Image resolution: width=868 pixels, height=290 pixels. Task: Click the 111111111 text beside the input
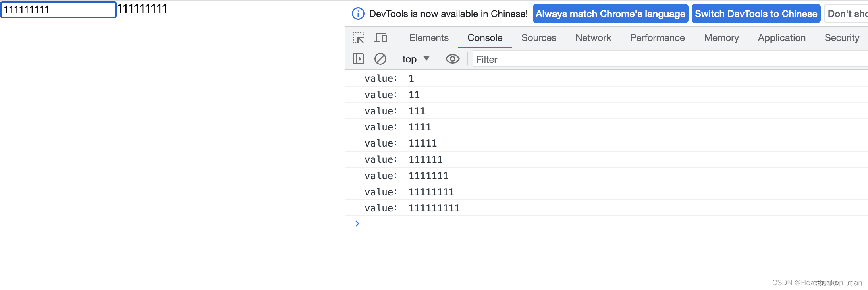click(142, 9)
